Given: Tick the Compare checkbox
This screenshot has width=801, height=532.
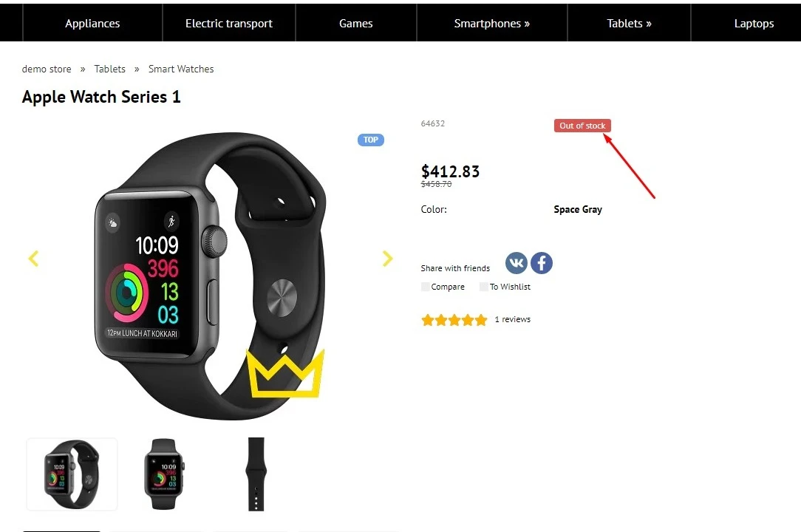Looking at the screenshot, I should tap(425, 287).
